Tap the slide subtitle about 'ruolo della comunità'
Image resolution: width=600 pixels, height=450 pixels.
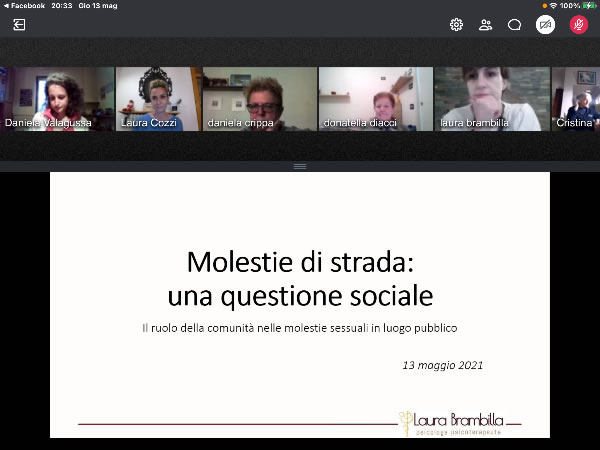(x=300, y=328)
